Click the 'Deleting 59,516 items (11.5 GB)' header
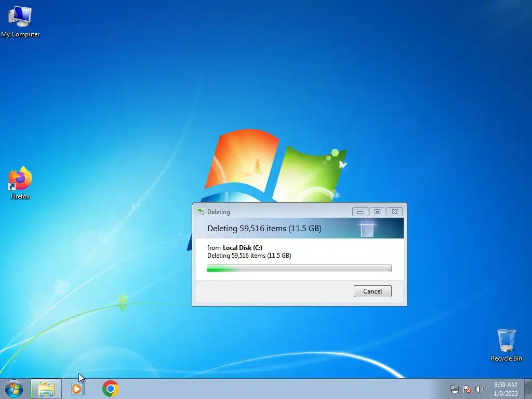 coord(264,229)
